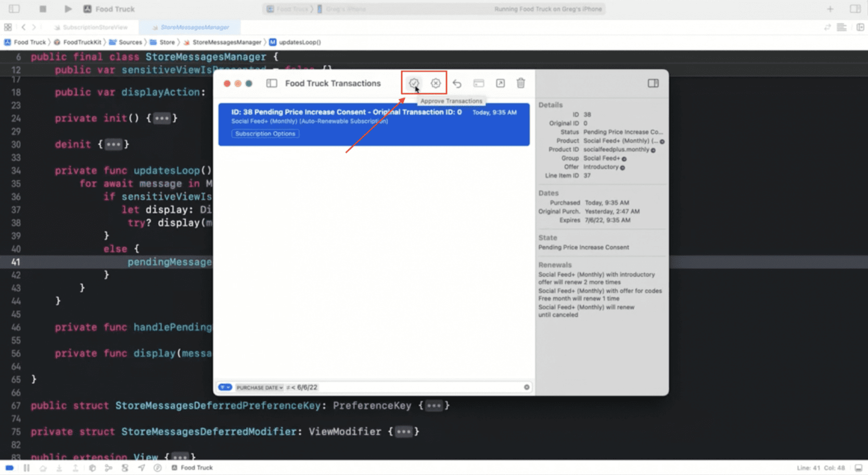This screenshot has height=475, width=868.
Task: Expand the collapsed code in private init()
Action: [x=162, y=118]
